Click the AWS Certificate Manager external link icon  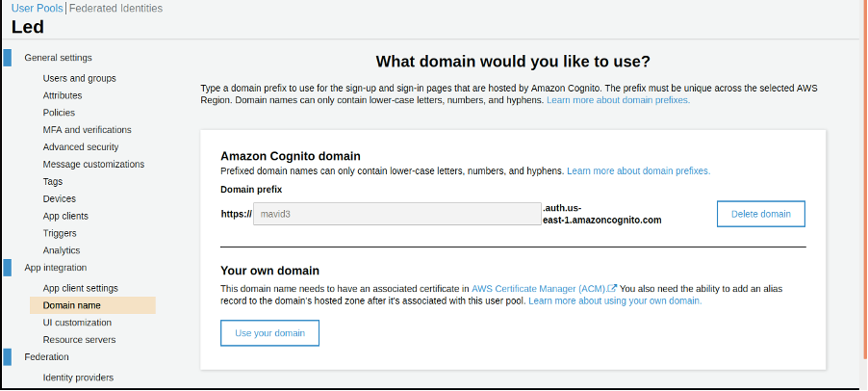click(x=612, y=288)
